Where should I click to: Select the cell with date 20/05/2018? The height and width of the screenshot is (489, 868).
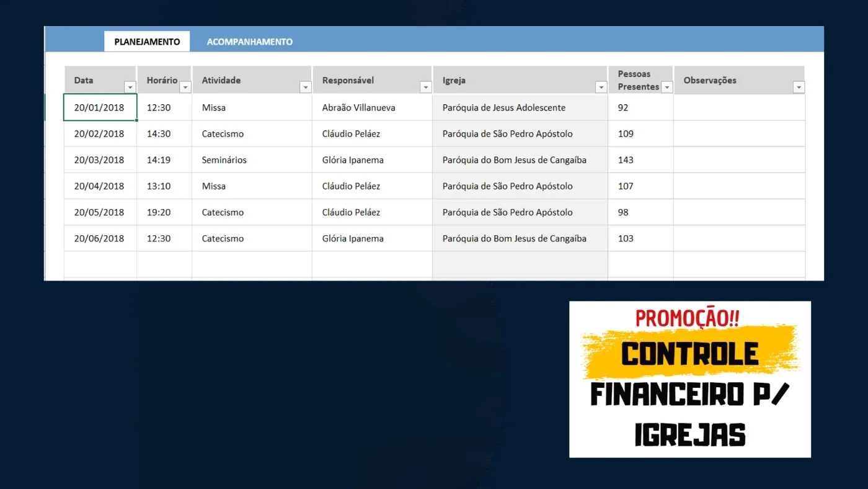click(x=100, y=212)
